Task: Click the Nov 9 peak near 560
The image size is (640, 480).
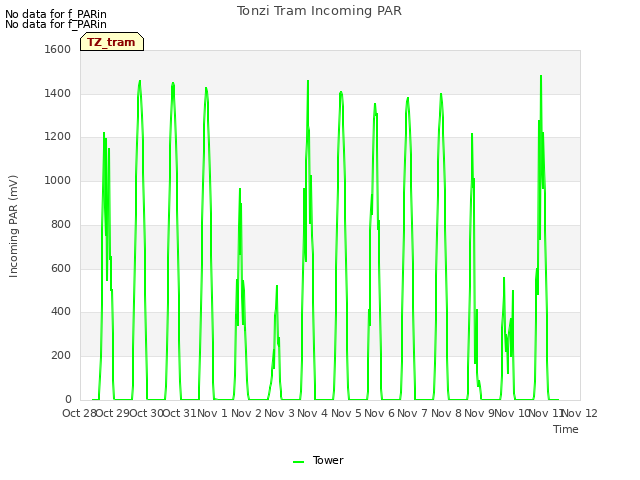Action: coord(504,278)
